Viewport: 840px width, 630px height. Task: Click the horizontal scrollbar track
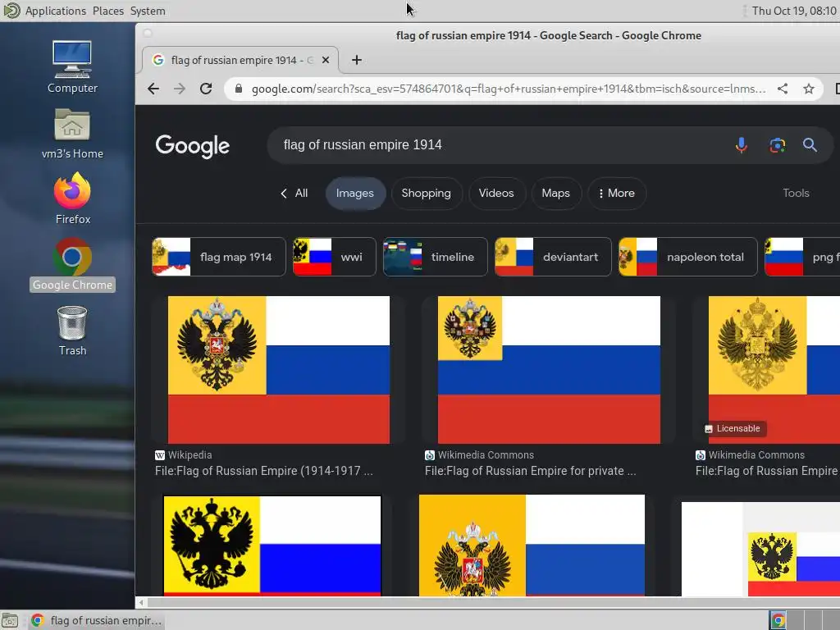(x=493, y=603)
